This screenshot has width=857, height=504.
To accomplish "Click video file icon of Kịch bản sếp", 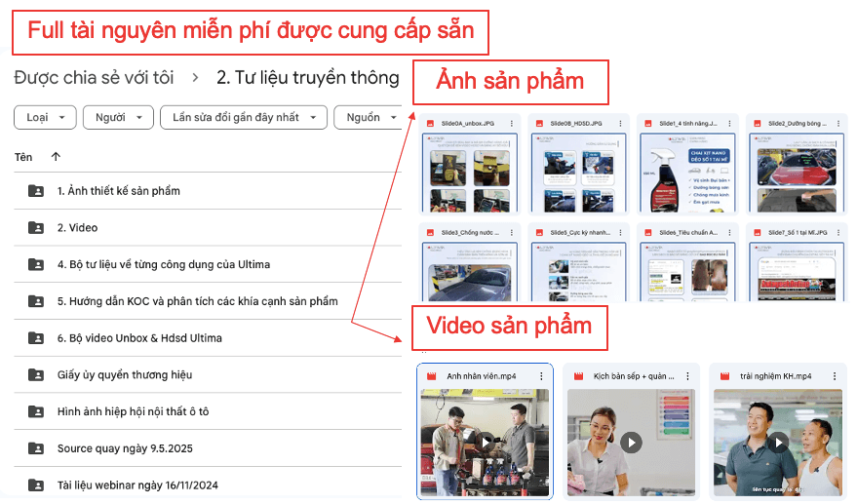I will pyautogui.click(x=578, y=376).
